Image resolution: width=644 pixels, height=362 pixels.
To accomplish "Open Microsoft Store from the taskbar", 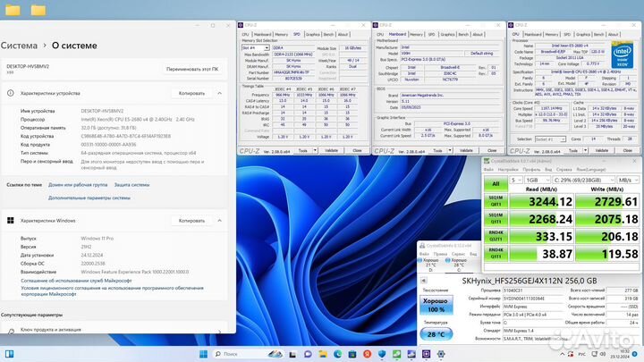I will [x=352, y=354].
